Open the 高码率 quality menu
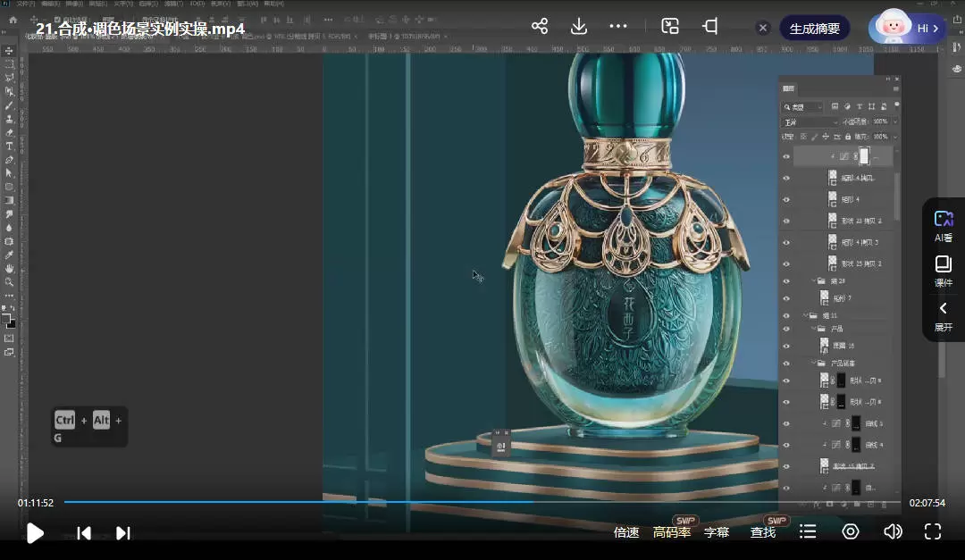Screen dimensions: 965x560 [x=671, y=532]
